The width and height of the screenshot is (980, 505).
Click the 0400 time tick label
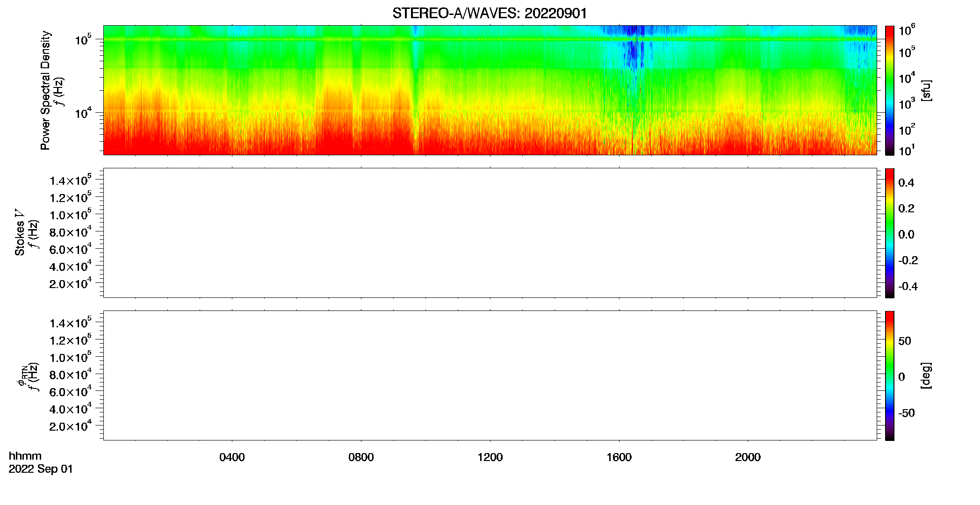click(232, 457)
